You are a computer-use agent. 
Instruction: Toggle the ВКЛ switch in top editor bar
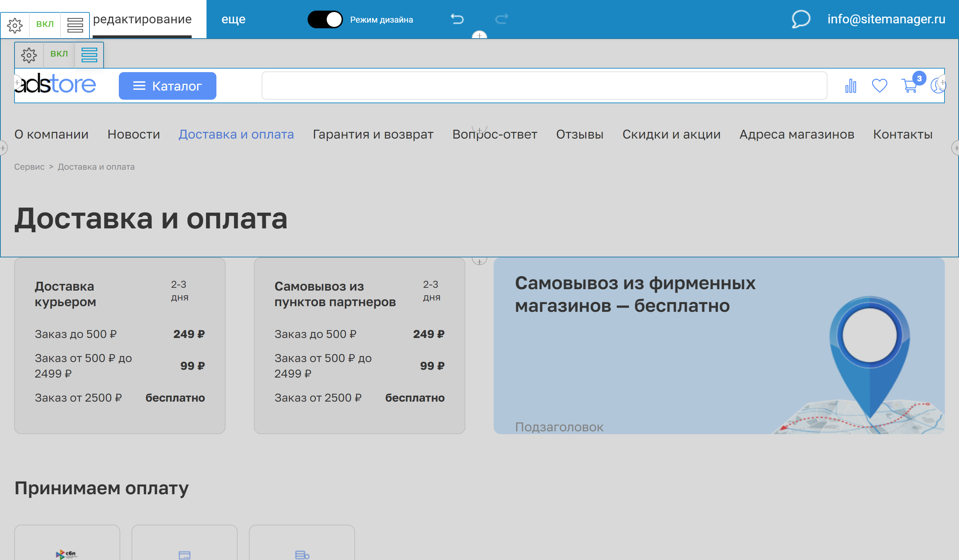pos(45,24)
